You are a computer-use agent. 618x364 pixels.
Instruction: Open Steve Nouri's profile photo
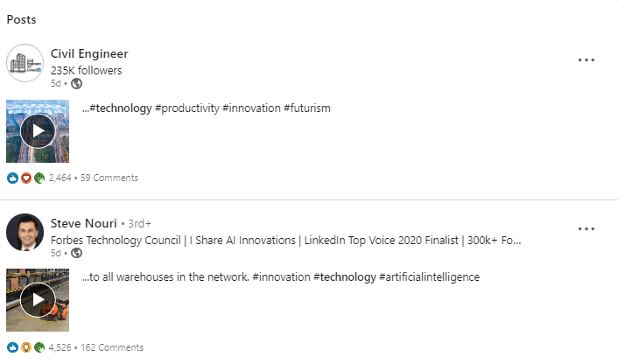(x=25, y=233)
